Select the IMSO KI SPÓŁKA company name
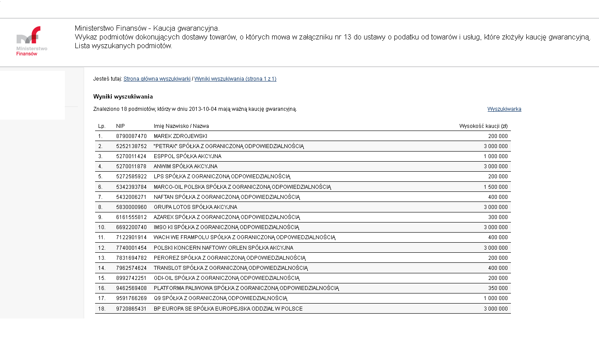 point(227,227)
